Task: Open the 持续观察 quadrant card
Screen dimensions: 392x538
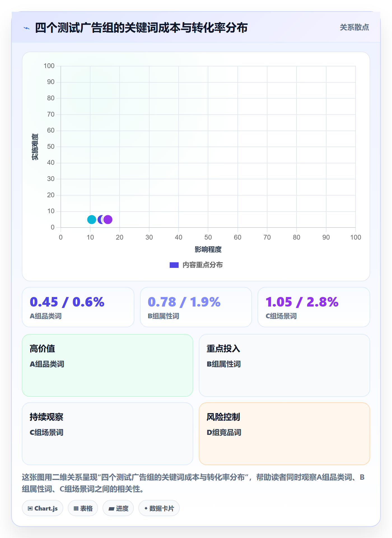Action: 108,434
